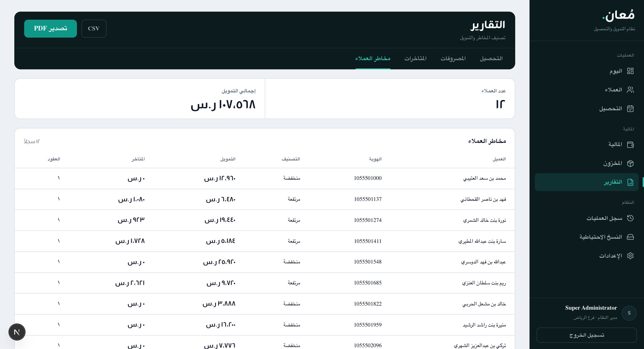Click the المتأخر column header
Screen dimensions: 644x349
(138, 159)
